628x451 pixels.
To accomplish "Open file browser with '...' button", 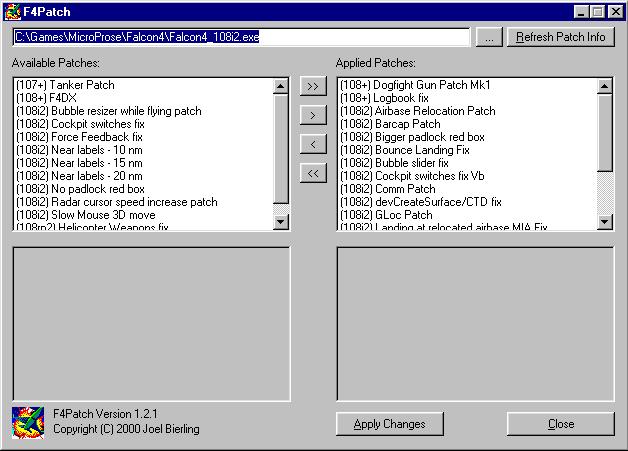I will [x=488, y=37].
